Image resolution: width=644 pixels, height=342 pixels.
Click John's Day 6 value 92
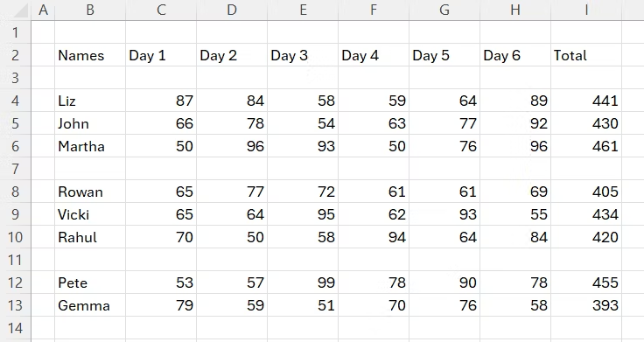[515, 123]
